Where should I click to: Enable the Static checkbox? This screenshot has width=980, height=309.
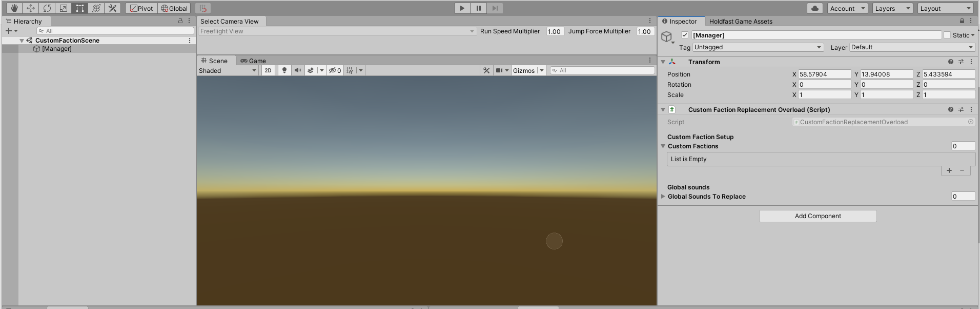(x=947, y=35)
